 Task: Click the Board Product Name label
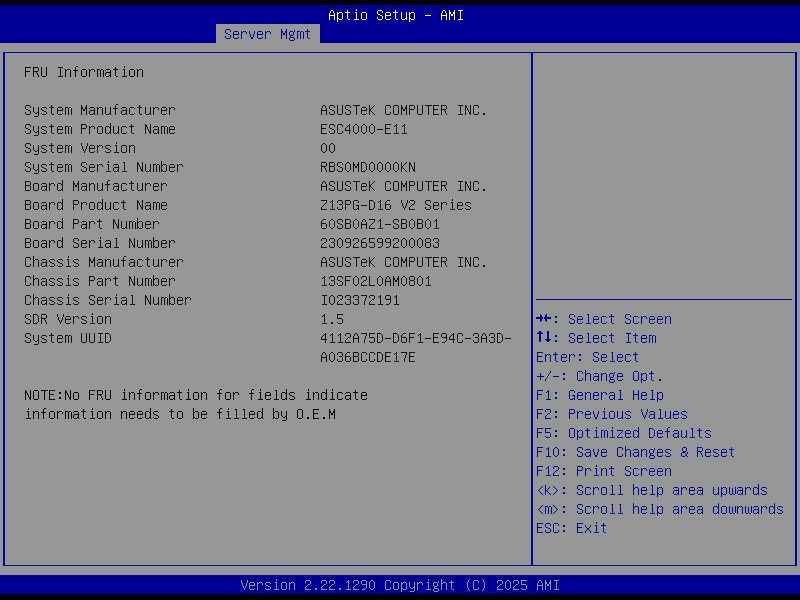pos(95,205)
